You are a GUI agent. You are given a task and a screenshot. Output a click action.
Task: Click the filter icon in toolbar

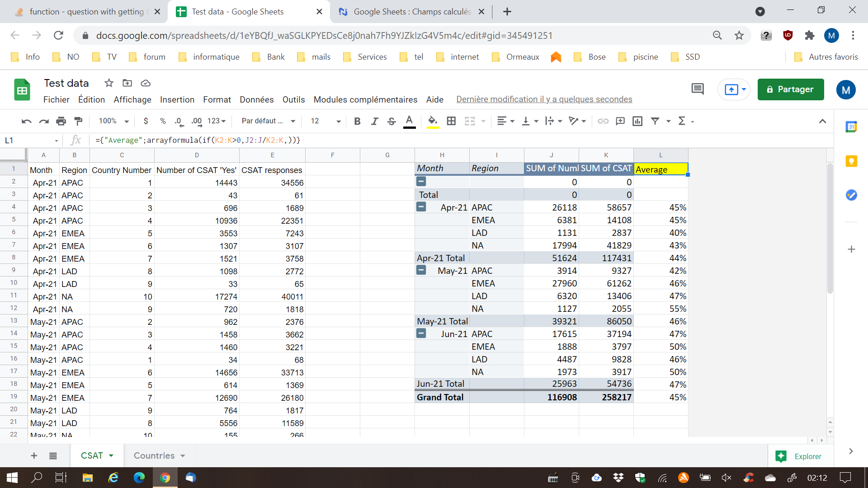click(655, 122)
